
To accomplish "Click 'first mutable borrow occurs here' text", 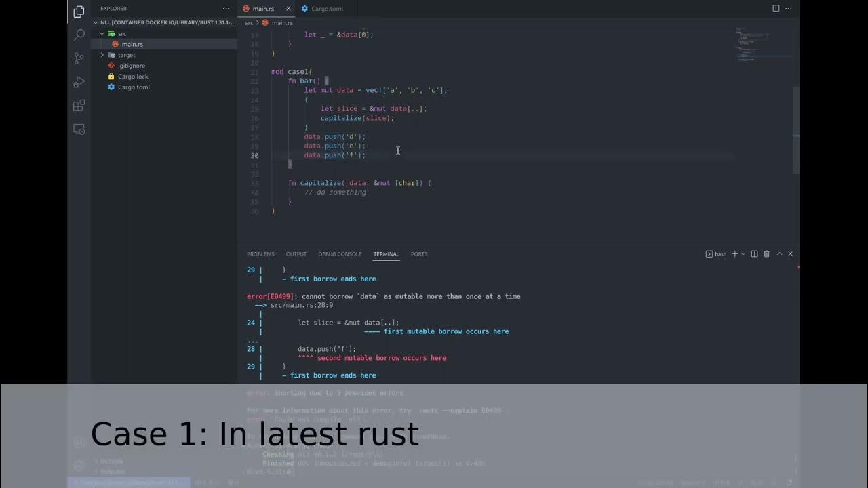I will tap(446, 331).
